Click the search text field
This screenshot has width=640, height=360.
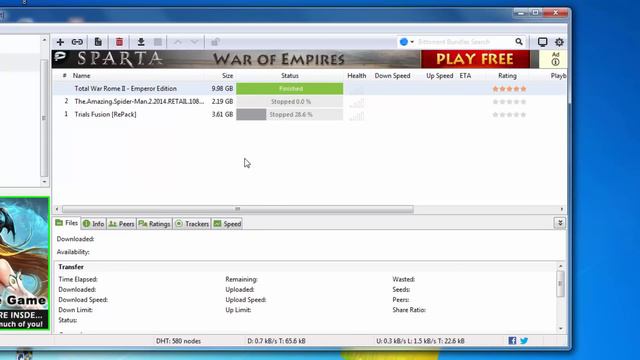click(464, 42)
